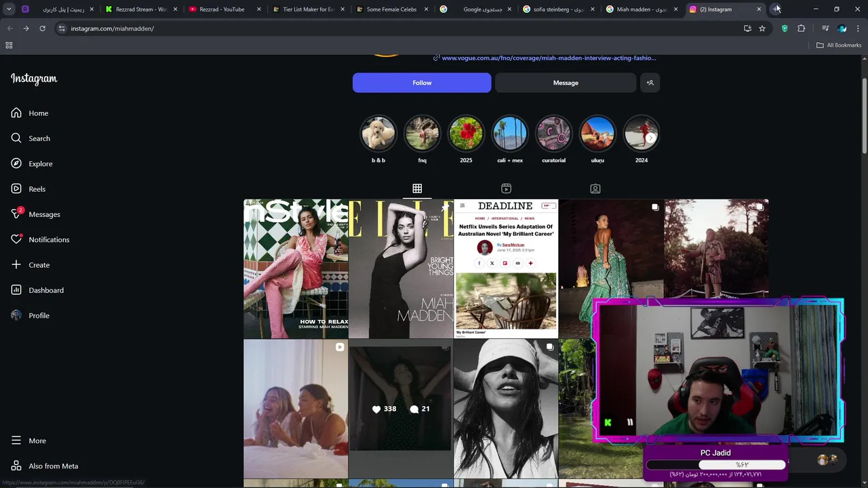Open the two women laughing reel post
The image size is (868, 488).
point(296,409)
